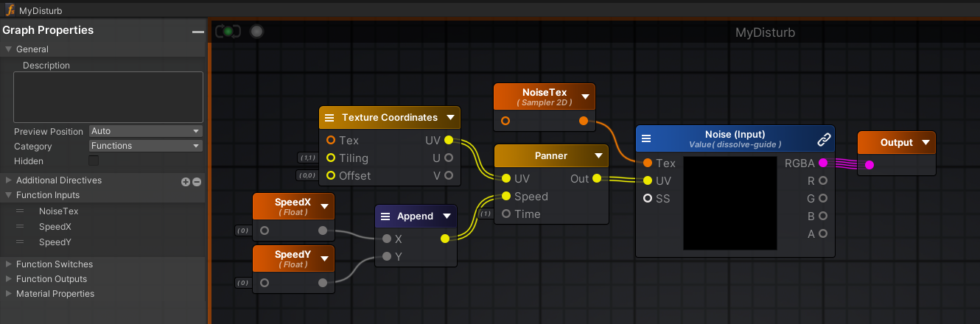The height and width of the screenshot is (324, 980).
Task: Click Texture Coordinates UV output port
Action: point(449,140)
